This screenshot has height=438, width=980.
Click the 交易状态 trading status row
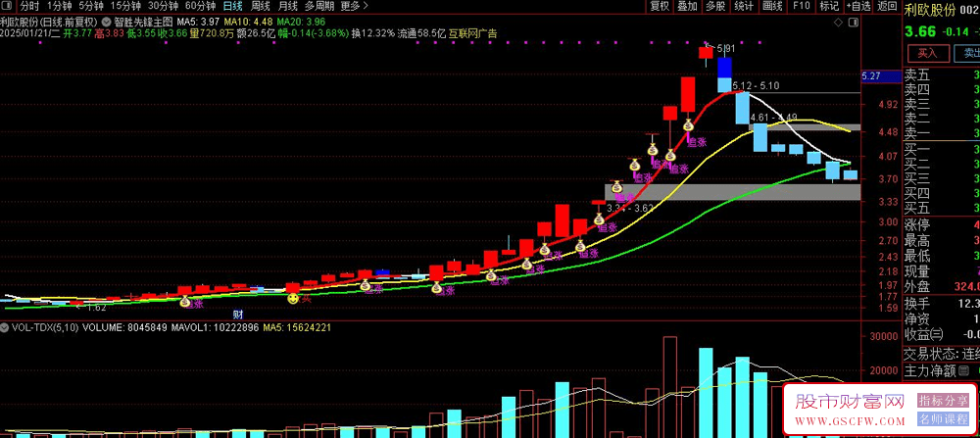[x=942, y=354]
